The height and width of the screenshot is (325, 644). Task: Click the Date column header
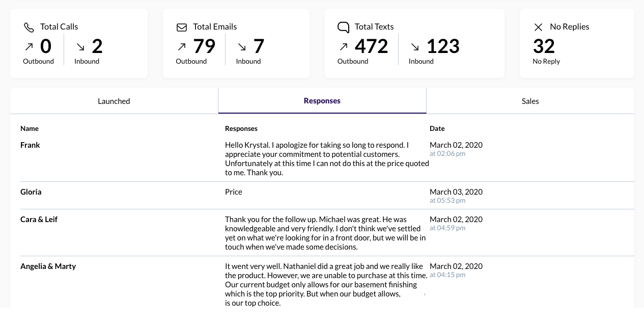pyautogui.click(x=437, y=128)
